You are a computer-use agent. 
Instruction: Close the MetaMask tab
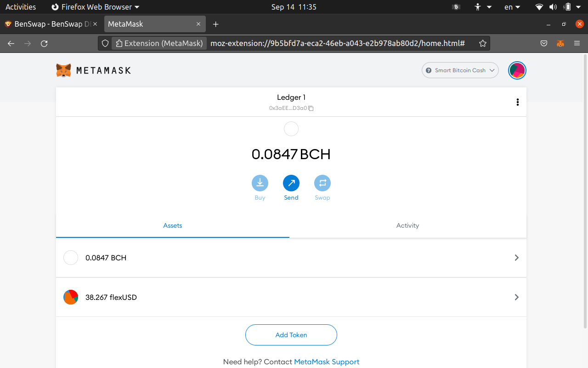(x=198, y=24)
